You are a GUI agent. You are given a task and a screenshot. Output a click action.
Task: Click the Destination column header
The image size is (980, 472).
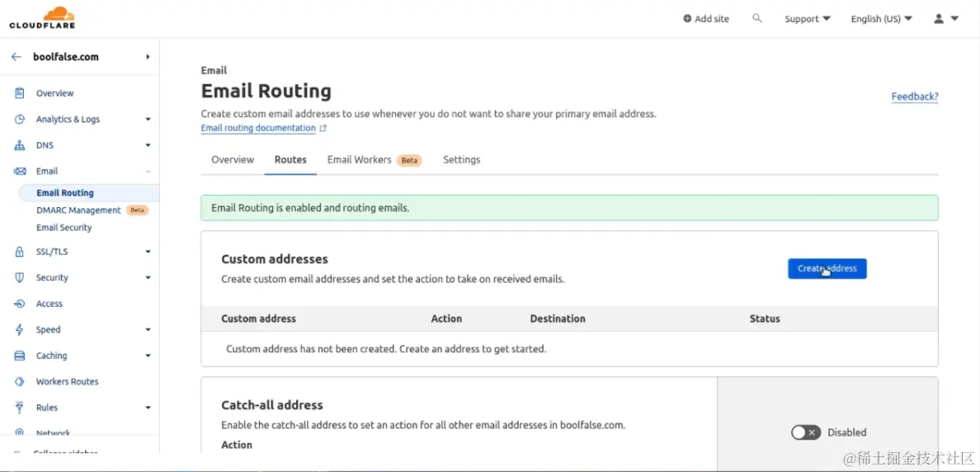point(558,319)
